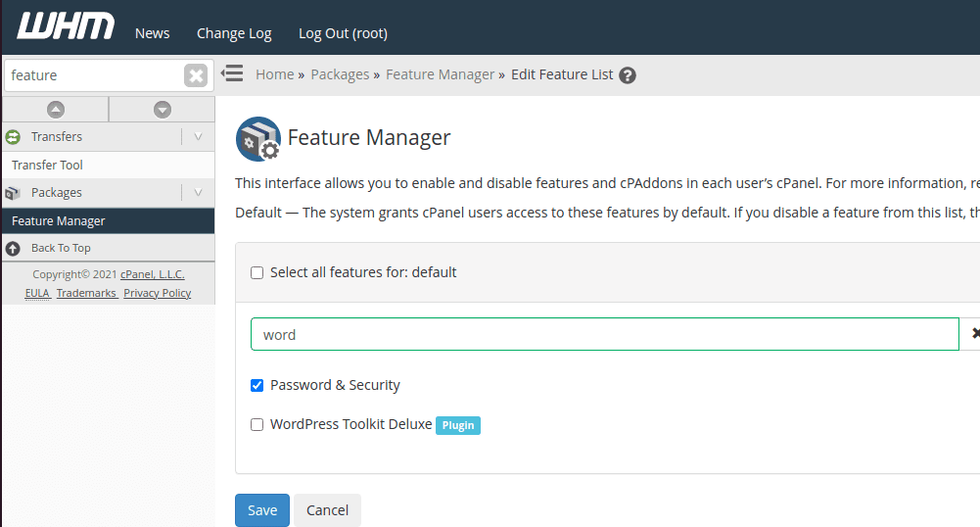Viewport: 980px width, 527px height.
Task: Click the Save button
Action: click(262, 510)
